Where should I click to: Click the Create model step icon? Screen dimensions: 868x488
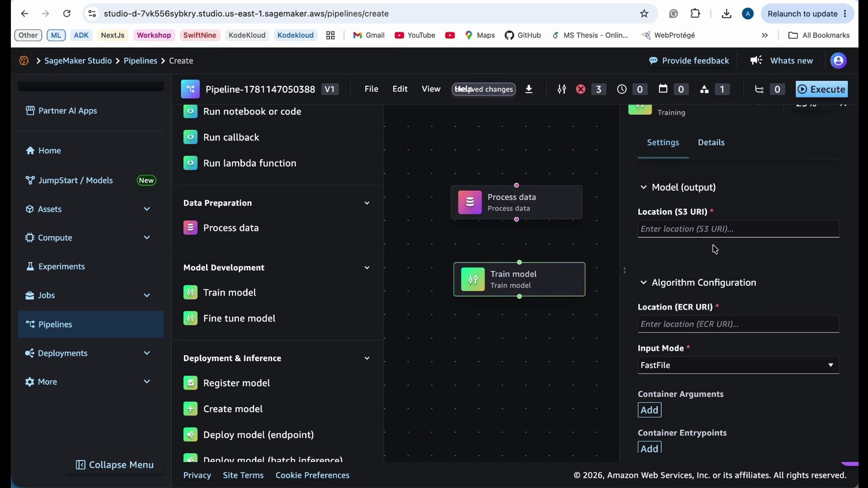[190, 409]
